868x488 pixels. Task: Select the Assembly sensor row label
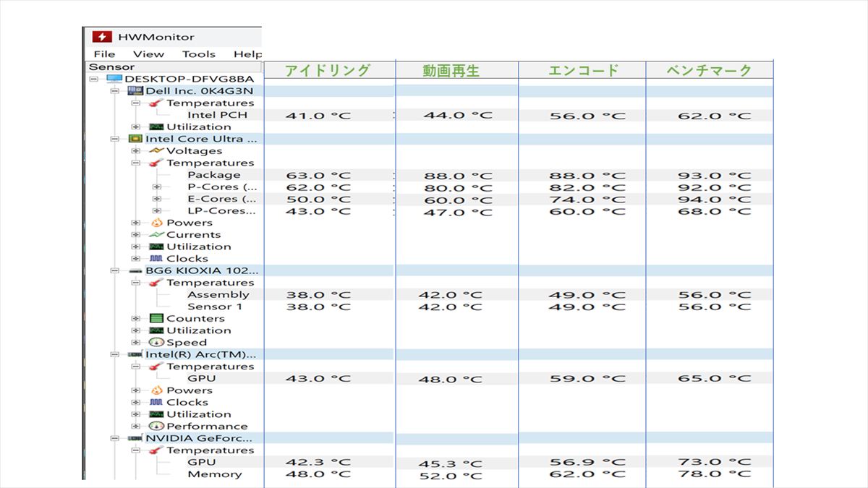[218, 294]
